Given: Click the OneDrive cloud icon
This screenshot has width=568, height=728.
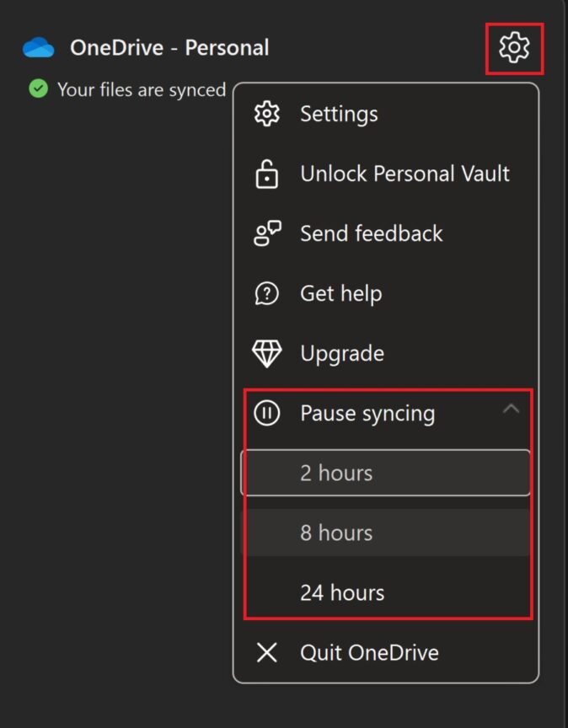Looking at the screenshot, I should click(37, 48).
